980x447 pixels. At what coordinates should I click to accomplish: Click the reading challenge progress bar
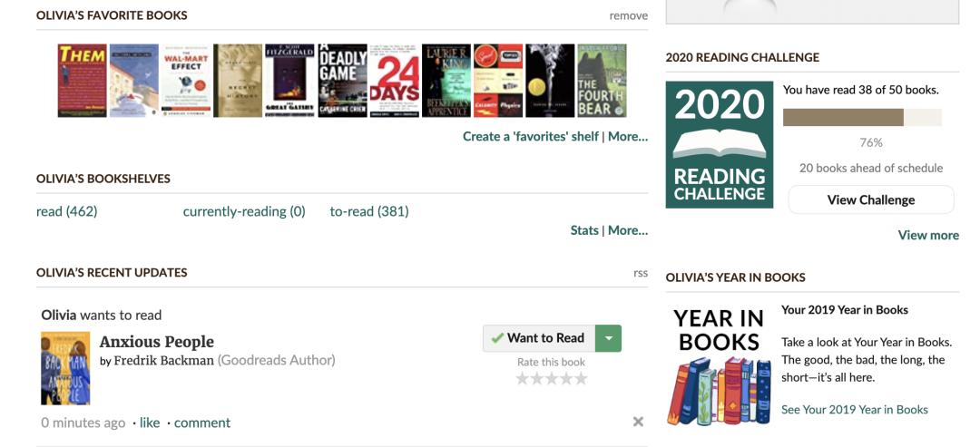point(861,117)
